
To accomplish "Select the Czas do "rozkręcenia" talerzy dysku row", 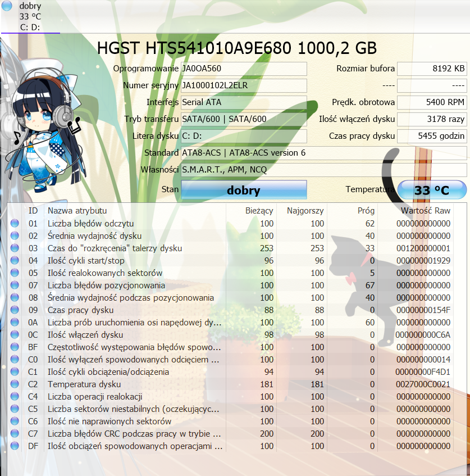I will click(x=231, y=248).
